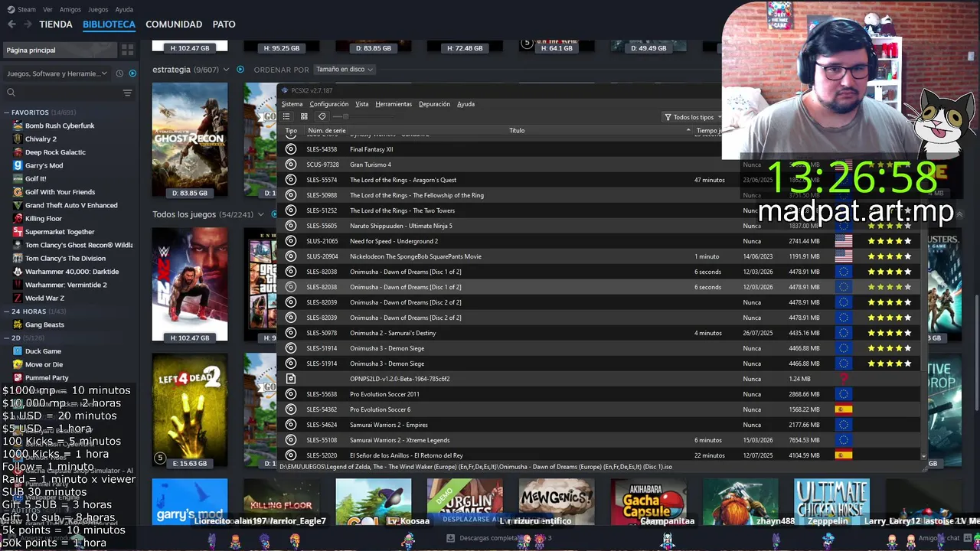Click Deep Rock Galactic icon in sidebar
The image size is (980, 551).
[x=18, y=152]
